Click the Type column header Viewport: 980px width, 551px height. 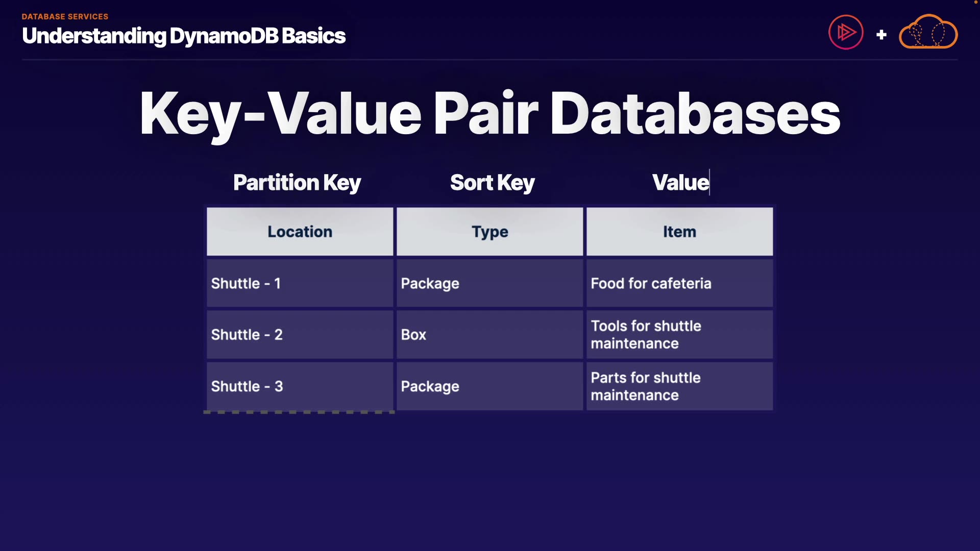click(489, 232)
